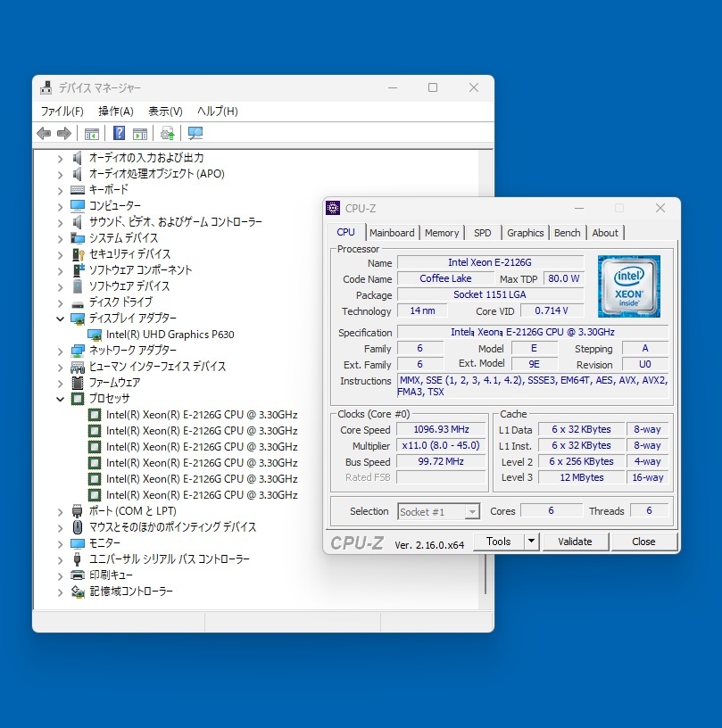Expand the ネットワーク アダプター node
Image resolution: width=722 pixels, height=728 pixels.
61,351
